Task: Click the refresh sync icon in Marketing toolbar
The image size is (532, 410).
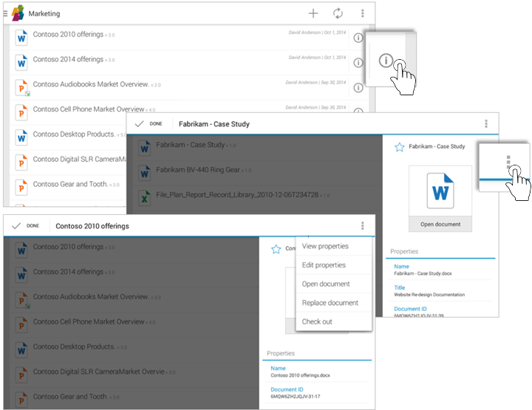Action: (338, 13)
